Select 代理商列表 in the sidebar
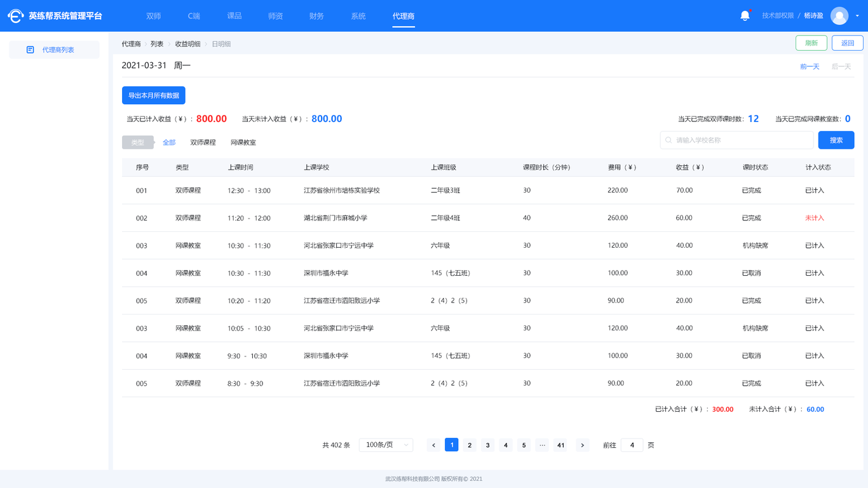This screenshot has height=488, width=868. (54, 50)
